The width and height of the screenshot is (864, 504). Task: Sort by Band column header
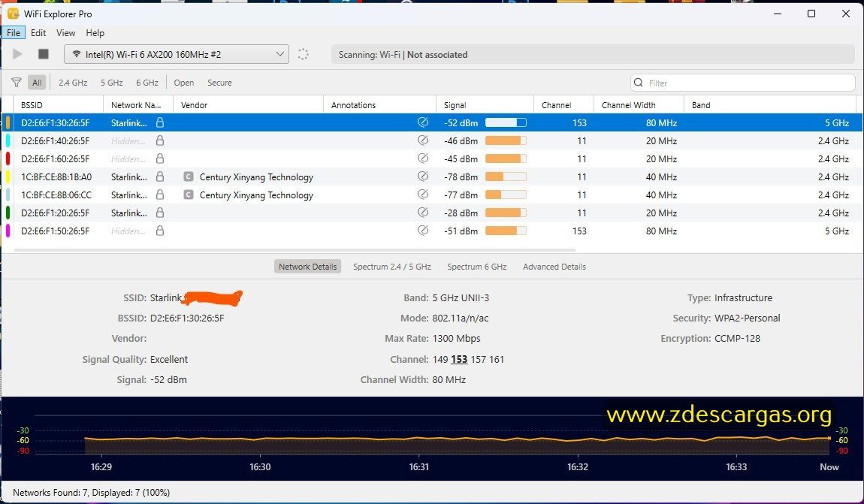tap(770, 104)
